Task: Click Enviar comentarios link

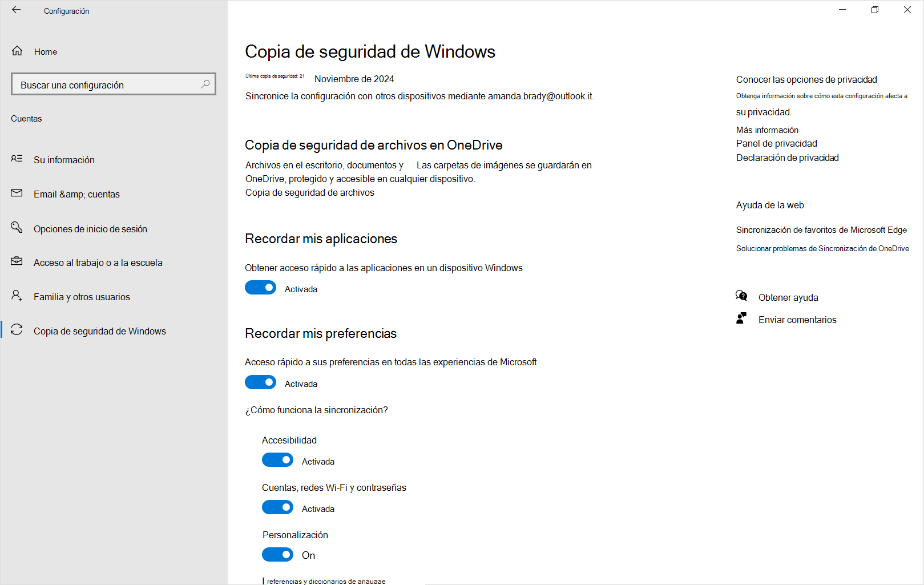Action: coord(797,320)
